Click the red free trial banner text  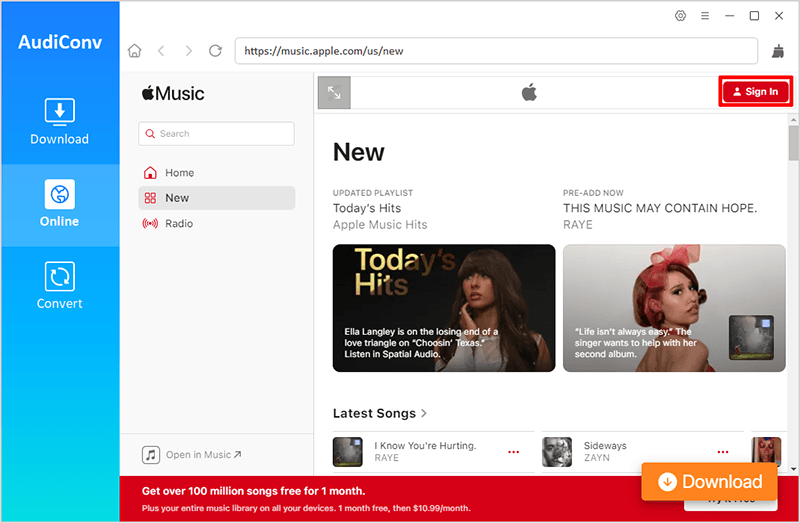coord(306,499)
